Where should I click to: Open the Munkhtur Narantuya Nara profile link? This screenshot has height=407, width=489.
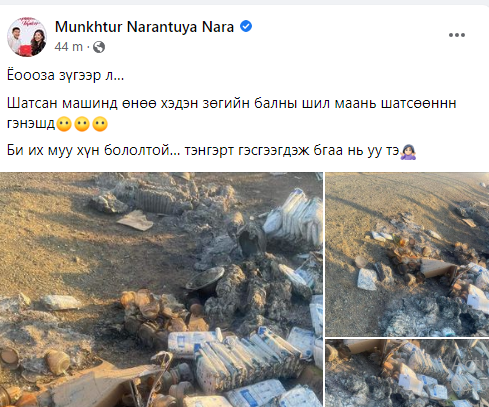(144, 27)
